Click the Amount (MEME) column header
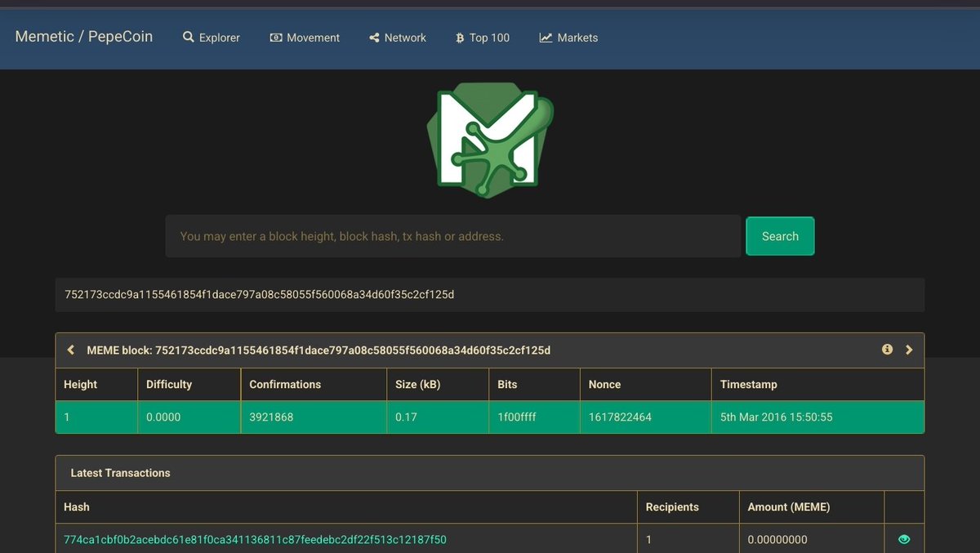This screenshot has width=980, height=553. 789,507
